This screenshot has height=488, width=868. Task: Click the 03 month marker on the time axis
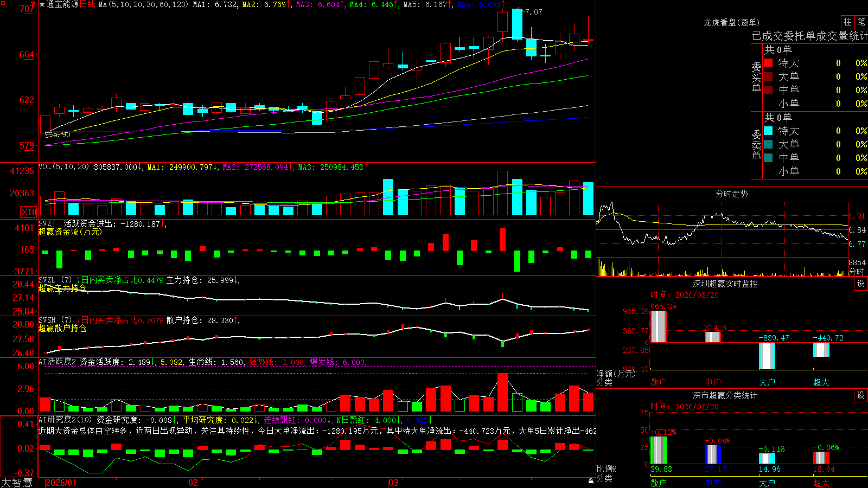(393, 483)
